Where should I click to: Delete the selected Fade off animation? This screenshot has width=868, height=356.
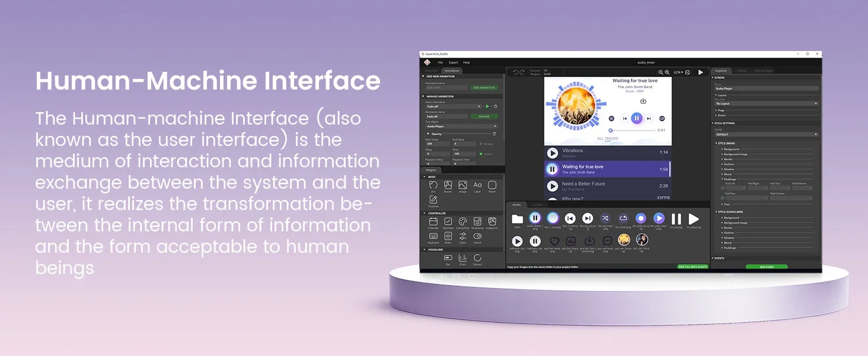coord(496,106)
